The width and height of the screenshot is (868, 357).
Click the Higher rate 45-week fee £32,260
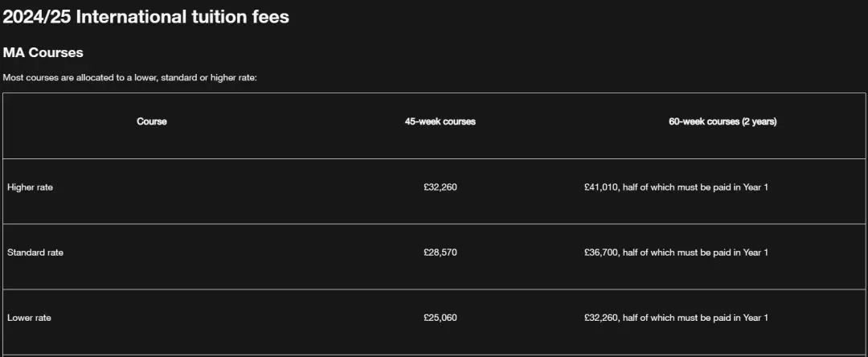440,187
